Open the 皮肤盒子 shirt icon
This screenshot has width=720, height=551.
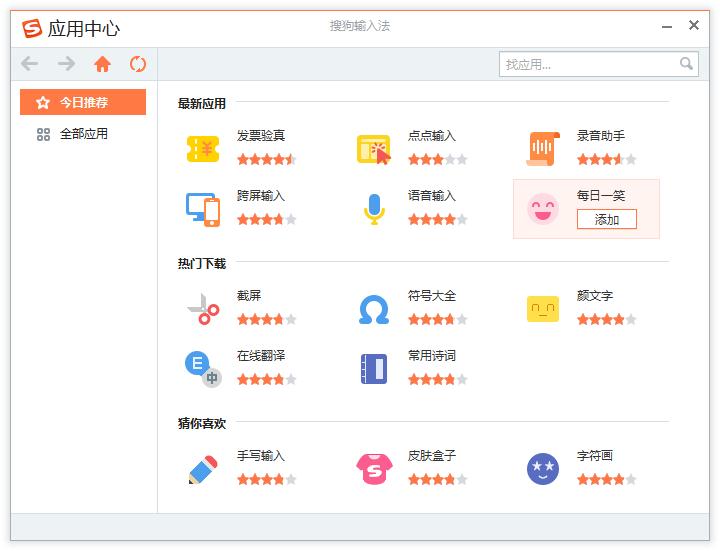(x=373, y=469)
